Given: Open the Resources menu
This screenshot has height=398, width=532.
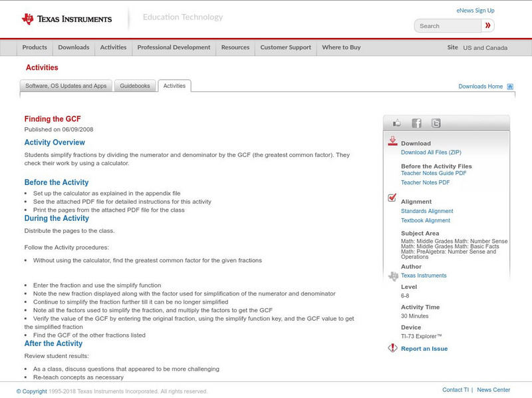Looking at the screenshot, I should pyautogui.click(x=235, y=47).
